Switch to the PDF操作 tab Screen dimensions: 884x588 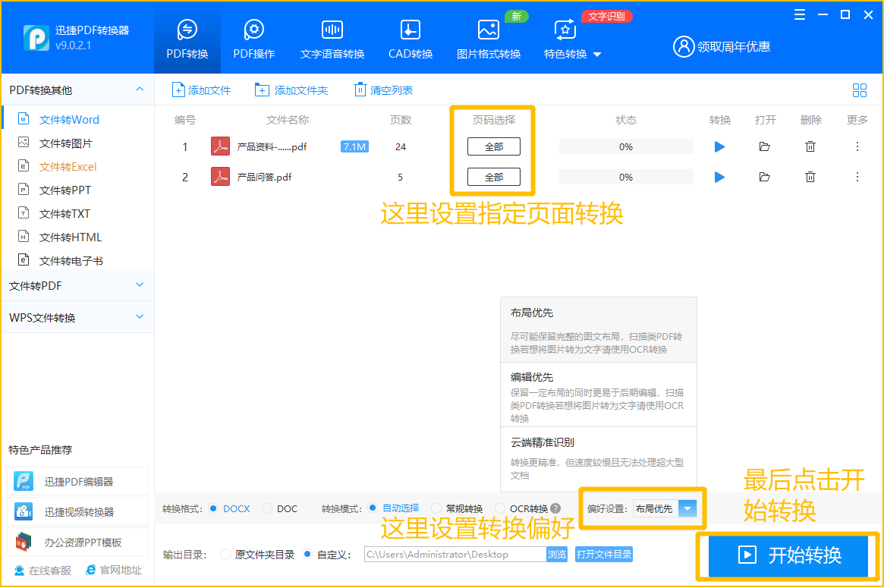pos(253,39)
